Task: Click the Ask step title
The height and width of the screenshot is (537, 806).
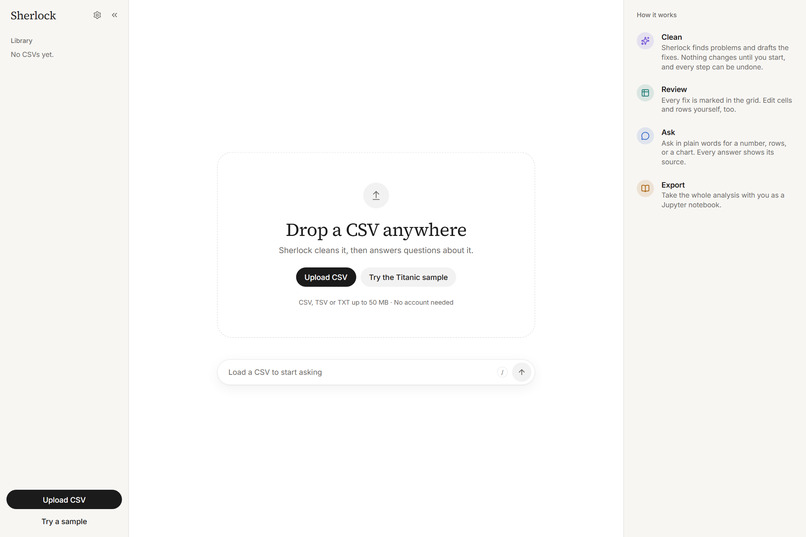Action: pos(668,132)
